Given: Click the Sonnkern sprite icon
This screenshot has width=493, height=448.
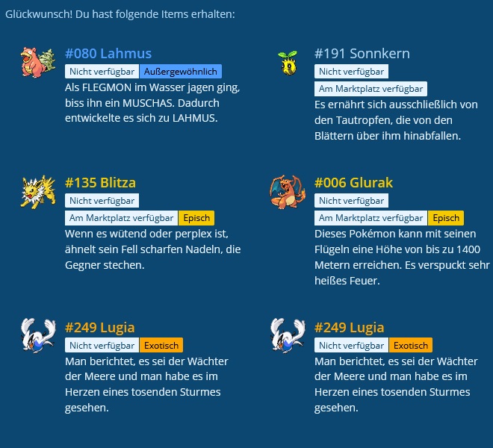Looking at the screenshot, I should click(x=288, y=63).
